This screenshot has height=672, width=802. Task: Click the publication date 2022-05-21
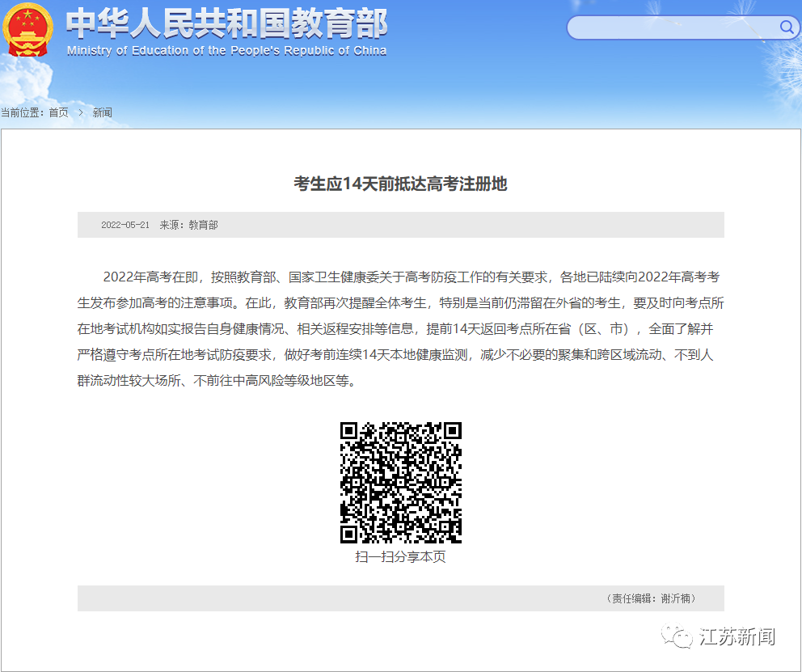pyautogui.click(x=125, y=225)
